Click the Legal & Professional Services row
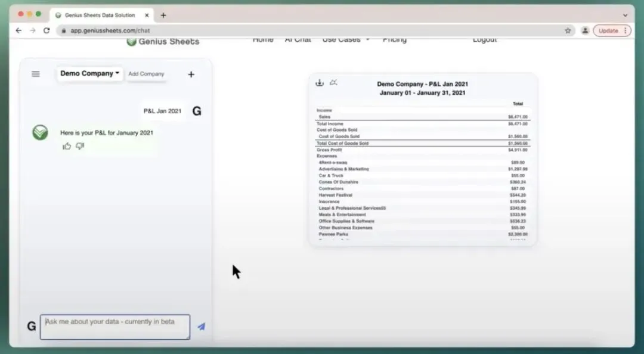Viewport: 644px width, 354px height. tap(423, 208)
